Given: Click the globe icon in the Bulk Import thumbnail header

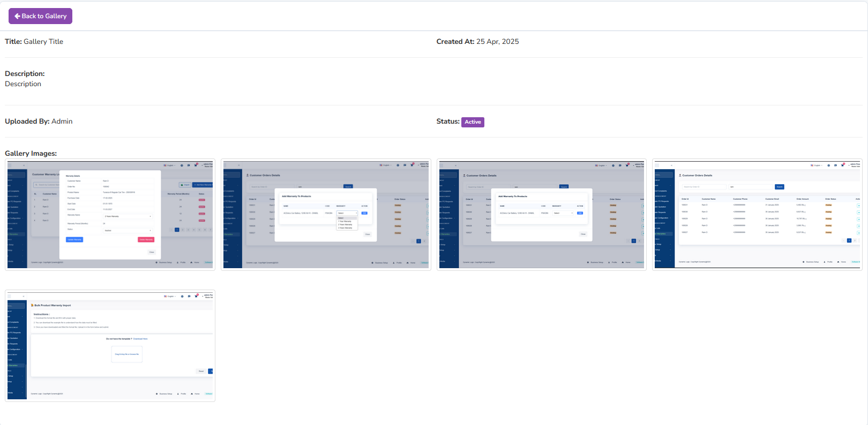Looking at the screenshot, I should [x=182, y=296].
